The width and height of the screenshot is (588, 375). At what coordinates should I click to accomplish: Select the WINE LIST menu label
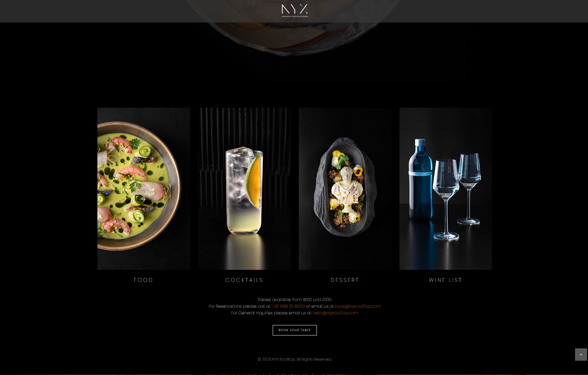[445, 280]
